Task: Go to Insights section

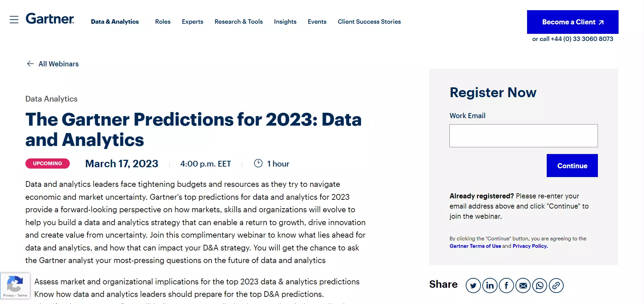Action: (x=285, y=22)
